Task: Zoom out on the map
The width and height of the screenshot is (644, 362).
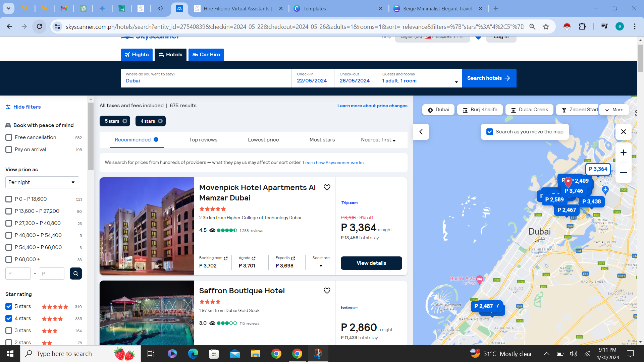Action: 623,173
